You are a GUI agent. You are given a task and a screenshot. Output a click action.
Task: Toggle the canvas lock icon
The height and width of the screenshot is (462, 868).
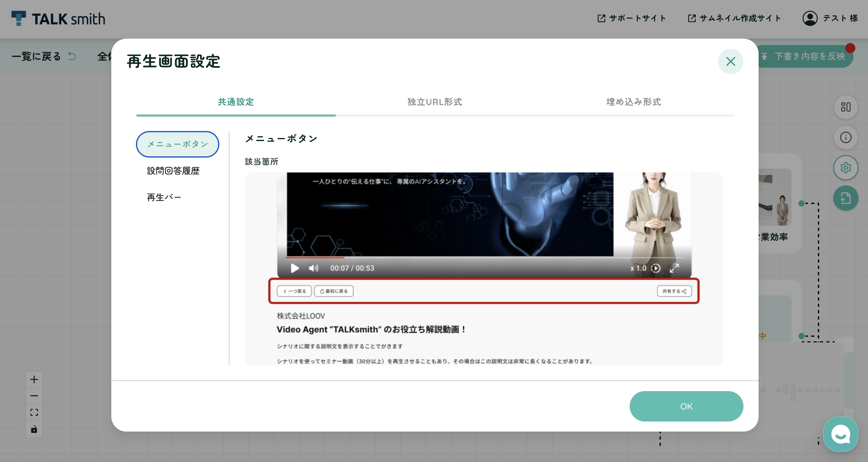point(34,429)
